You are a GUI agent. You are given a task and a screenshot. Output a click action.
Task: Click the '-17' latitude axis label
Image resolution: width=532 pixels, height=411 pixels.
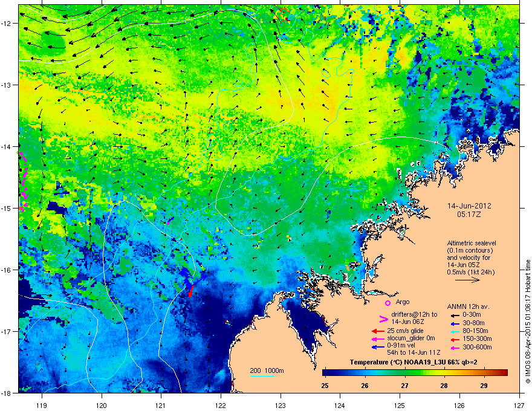click(x=6, y=331)
